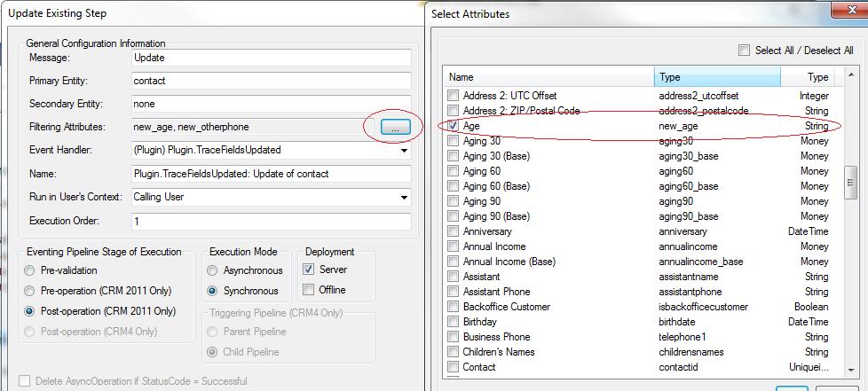Image resolution: width=868 pixels, height=391 pixels.
Task: Select the Pre-validation stage radio button
Action: pyautogui.click(x=31, y=270)
